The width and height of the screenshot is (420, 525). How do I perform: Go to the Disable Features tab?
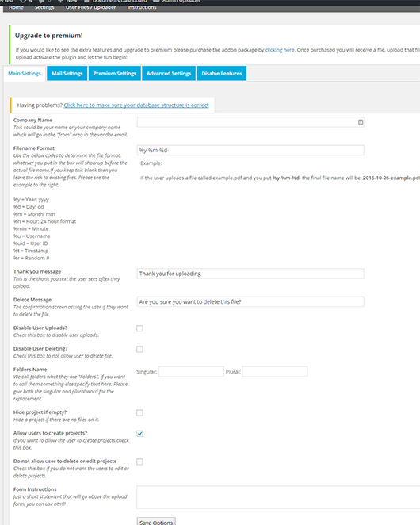[x=222, y=73]
